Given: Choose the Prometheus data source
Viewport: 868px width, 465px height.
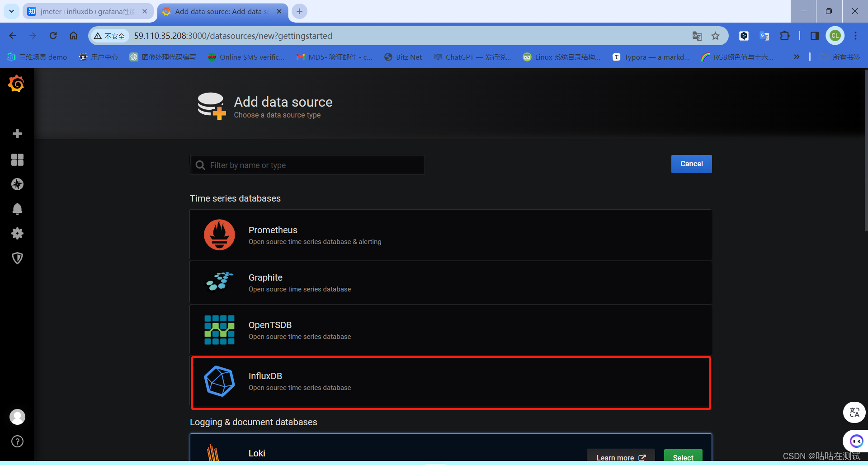Looking at the screenshot, I should [451, 235].
